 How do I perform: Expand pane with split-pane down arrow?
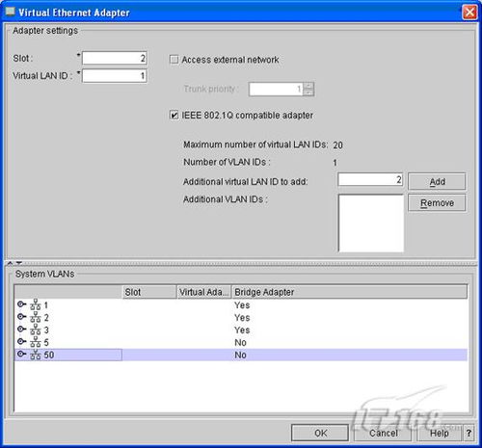pos(19,263)
